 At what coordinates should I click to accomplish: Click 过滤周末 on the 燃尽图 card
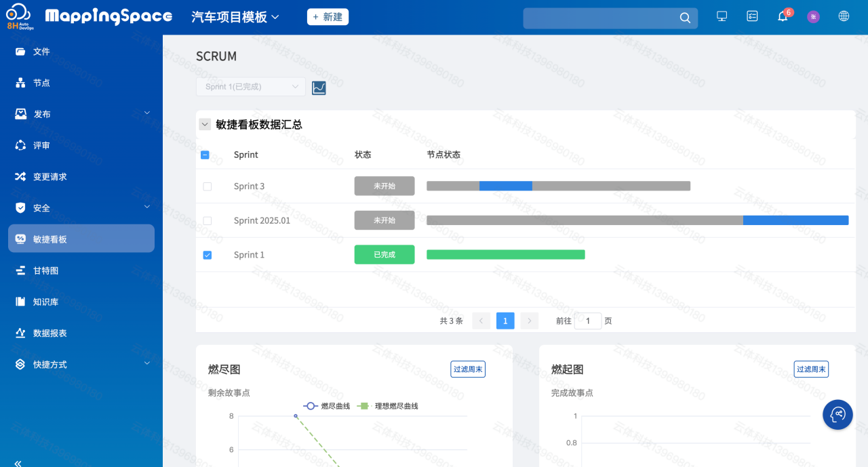click(468, 369)
